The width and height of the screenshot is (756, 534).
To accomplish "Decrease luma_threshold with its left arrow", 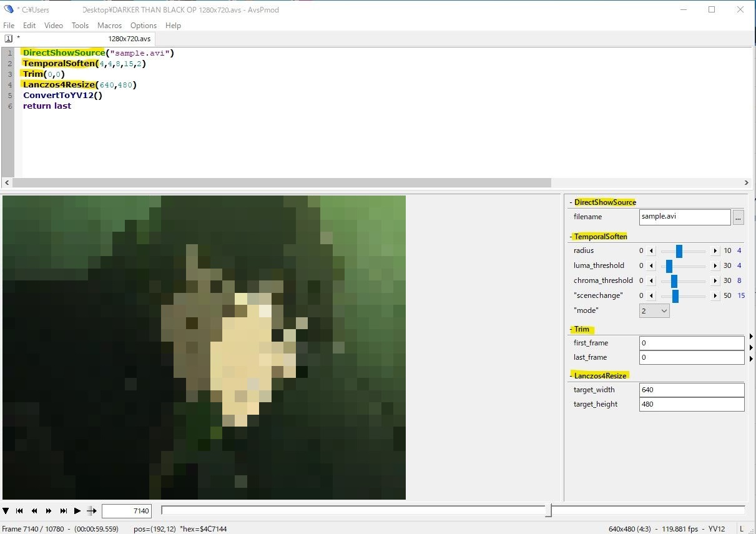I will (x=652, y=266).
